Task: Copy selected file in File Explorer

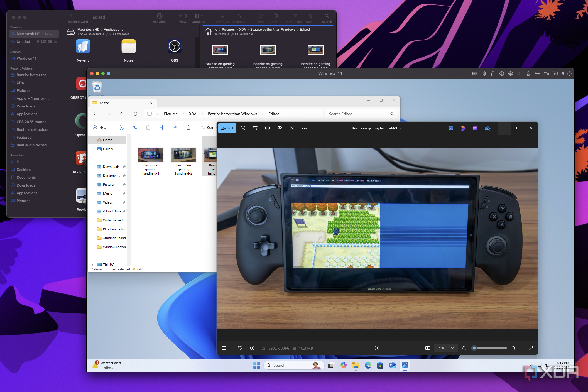Action: coord(135,128)
